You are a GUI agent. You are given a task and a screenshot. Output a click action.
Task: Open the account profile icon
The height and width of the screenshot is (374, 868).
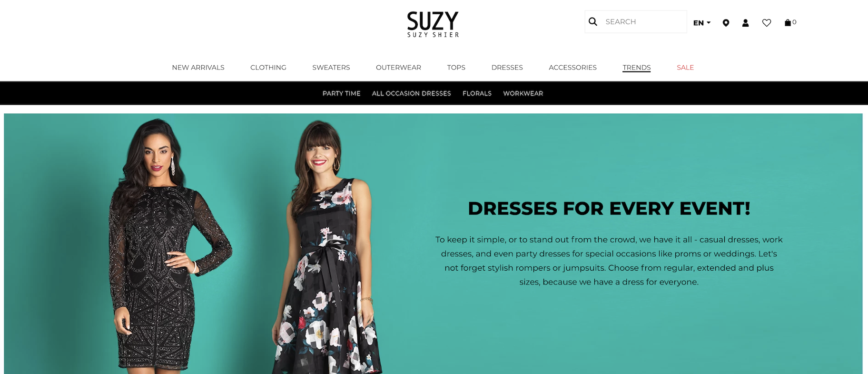coord(745,23)
